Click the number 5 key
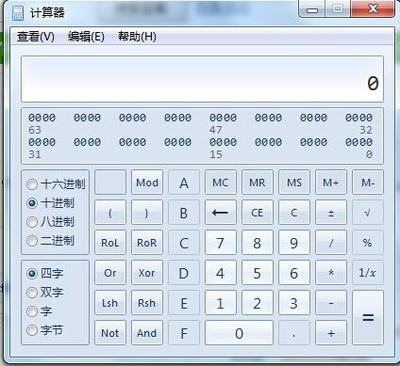The height and width of the screenshot is (366, 400). coord(257,273)
